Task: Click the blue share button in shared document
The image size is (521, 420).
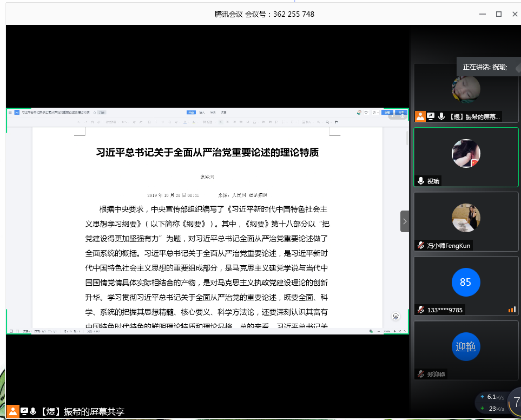Action: click(401, 112)
